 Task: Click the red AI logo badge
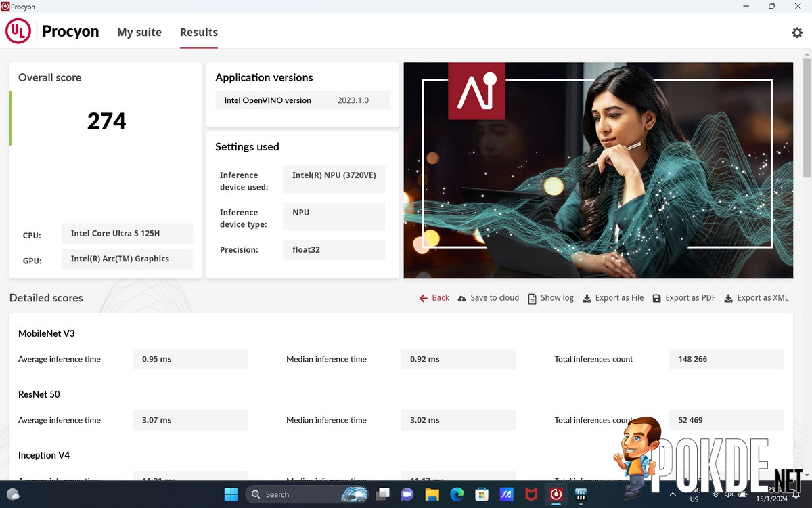point(476,91)
